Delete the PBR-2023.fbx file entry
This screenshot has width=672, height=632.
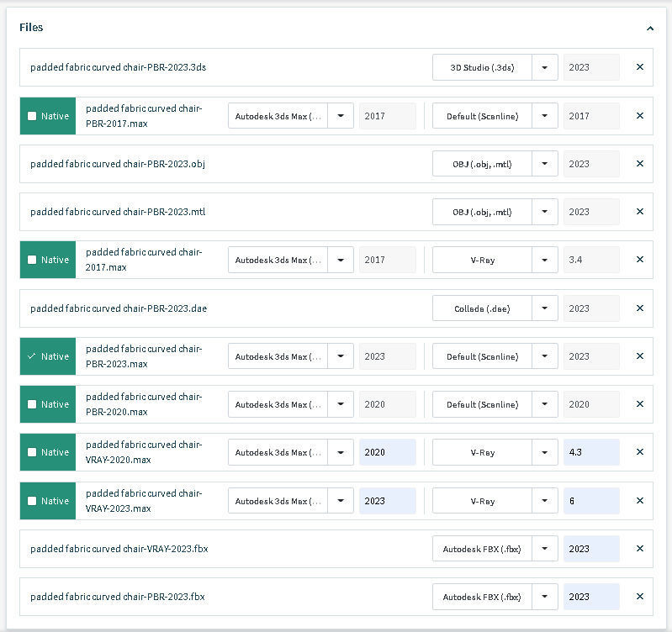[x=639, y=597]
